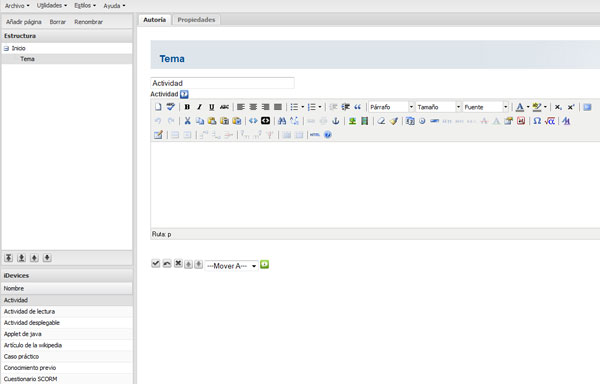
Task: Toggle underline formatting
Action: click(212, 107)
